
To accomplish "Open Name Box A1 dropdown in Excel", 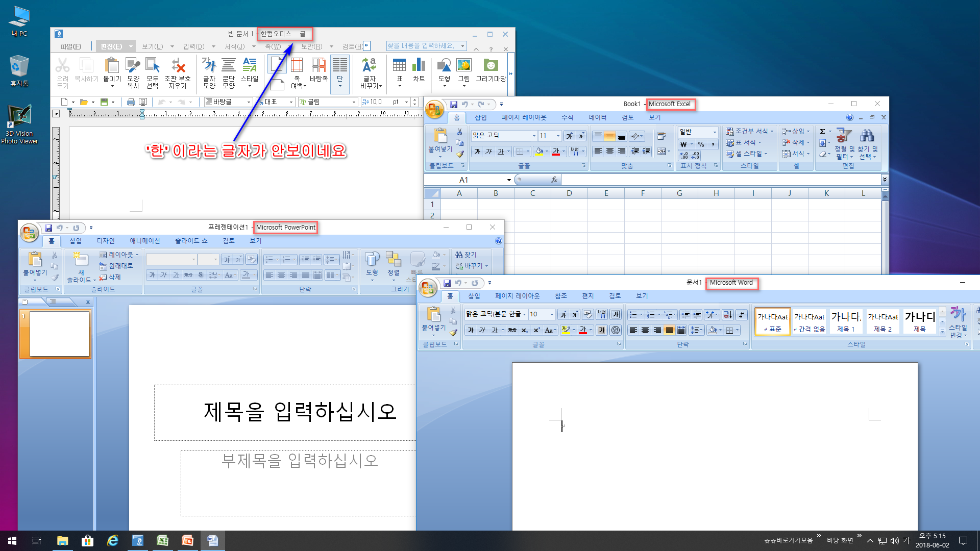I will click(x=509, y=180).
